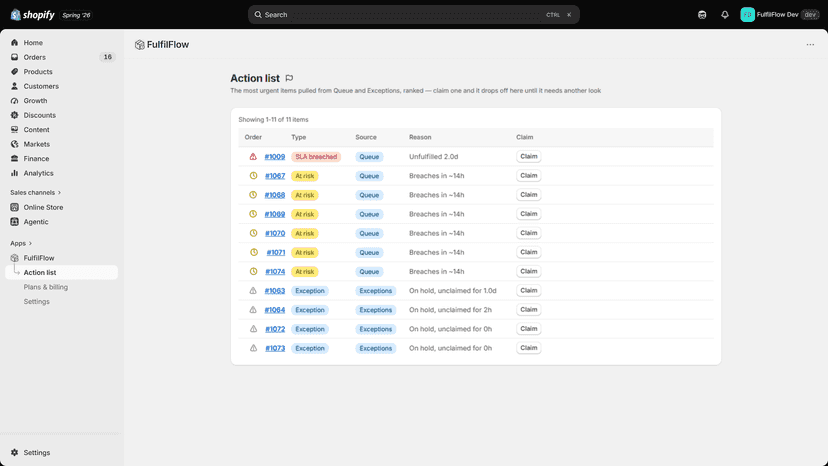
Task: Open order #1063 link
Action: pyautogui.click(x=275, y=291)
